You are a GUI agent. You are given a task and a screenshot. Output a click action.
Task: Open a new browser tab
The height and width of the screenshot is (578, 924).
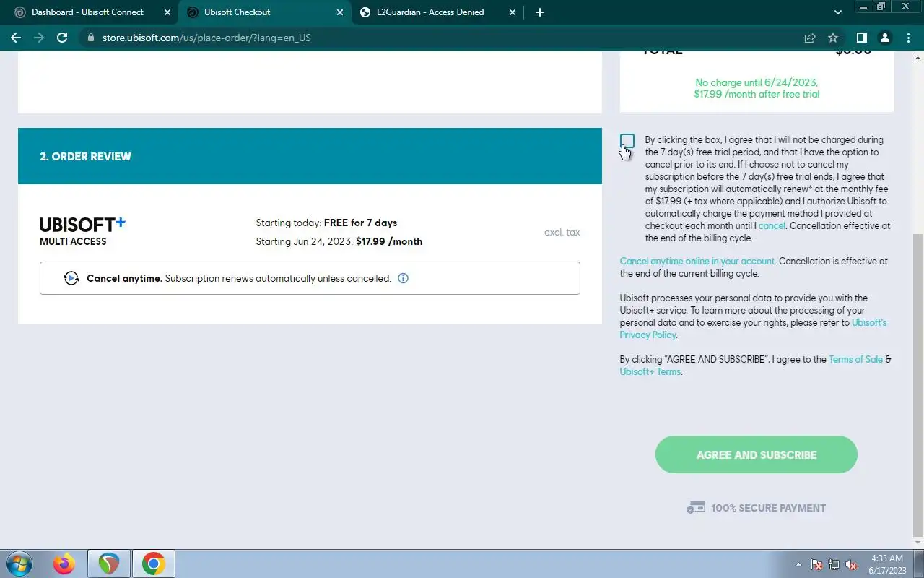pyautogui.click(x=540, y=12)
